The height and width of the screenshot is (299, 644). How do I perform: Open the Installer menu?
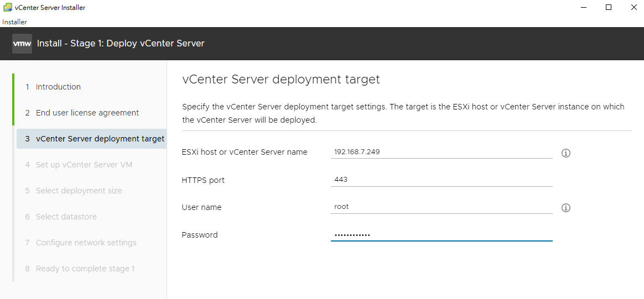tap(15, 22)
